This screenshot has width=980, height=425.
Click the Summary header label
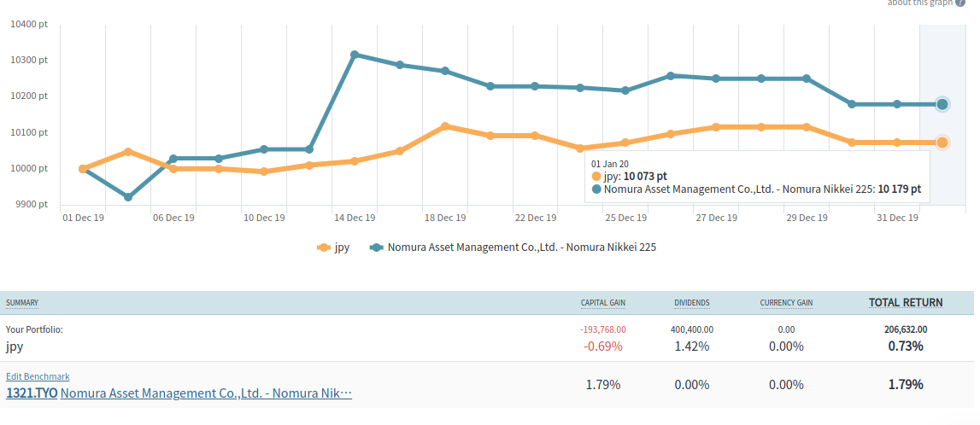point(22,303)
